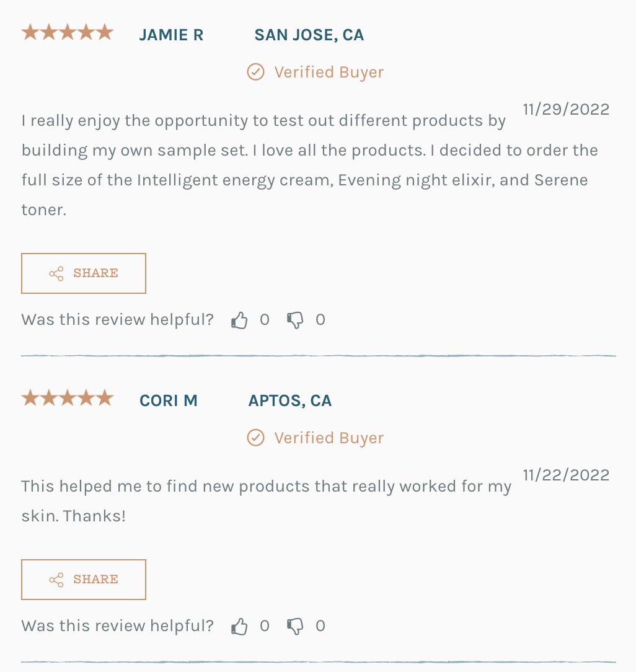
Task: Click thumbs up on Jamie R's review
Action: (x=239, y=321)
